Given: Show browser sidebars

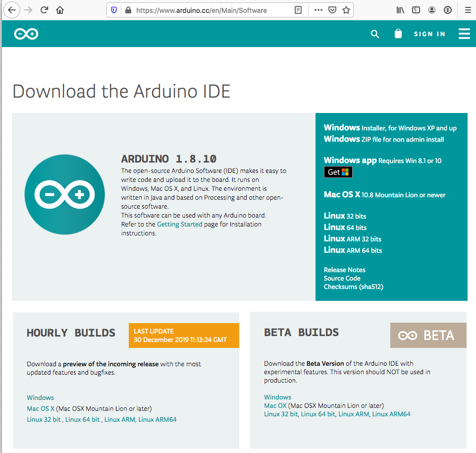Looking at the screenshot, I should pos(416,10).
